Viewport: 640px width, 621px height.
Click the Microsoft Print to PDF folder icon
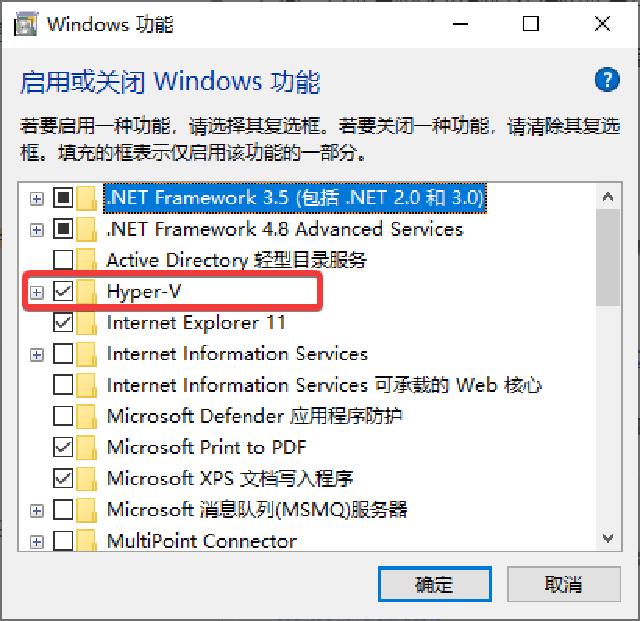click(x=87, y=447)
